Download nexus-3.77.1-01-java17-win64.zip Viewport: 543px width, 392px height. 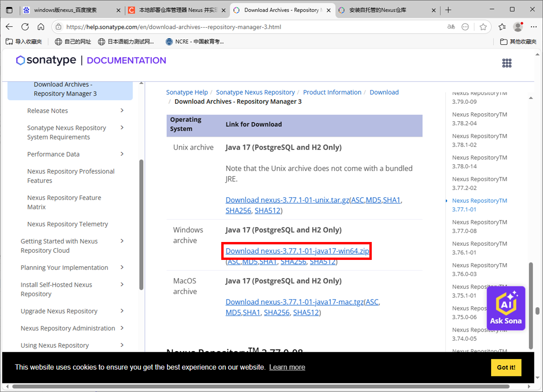(x=297, y=250)
